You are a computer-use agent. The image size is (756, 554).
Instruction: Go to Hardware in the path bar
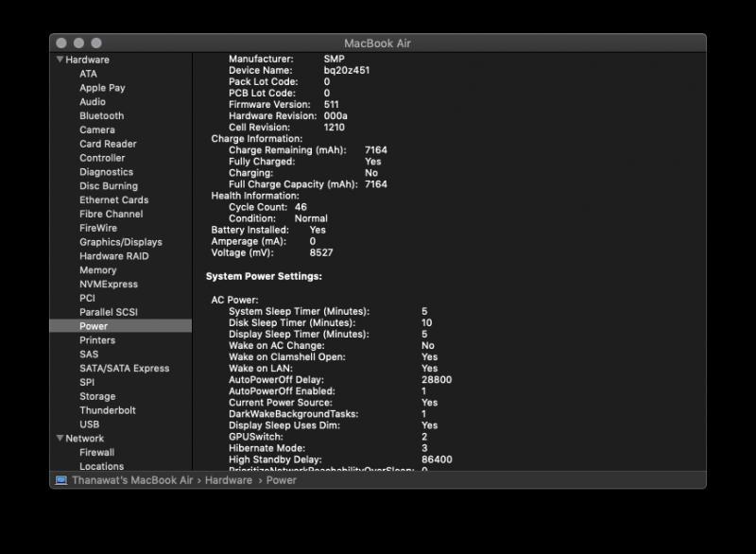click(x=229, y=480)
